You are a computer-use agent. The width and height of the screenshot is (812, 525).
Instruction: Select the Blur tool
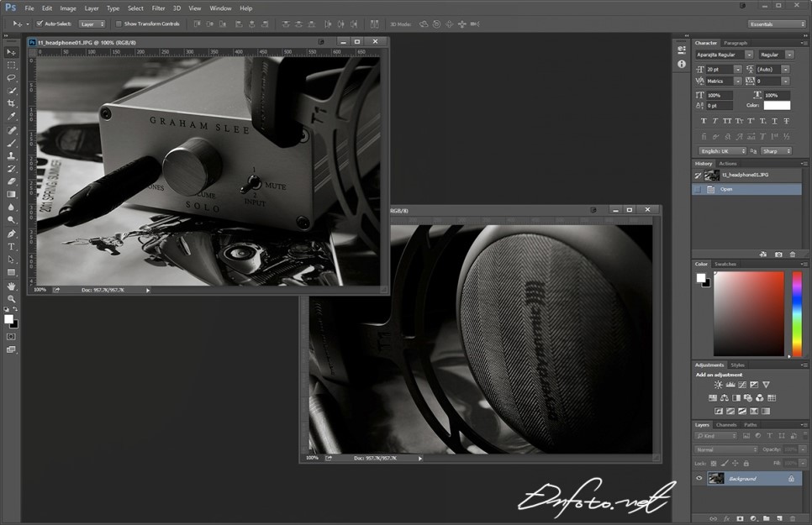click(11, 207)
